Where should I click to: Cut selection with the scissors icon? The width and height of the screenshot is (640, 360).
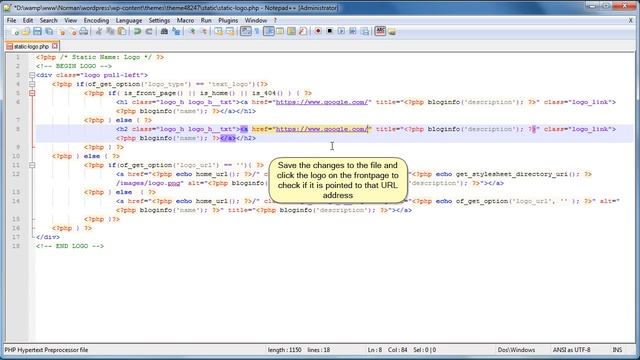(98, 31)
